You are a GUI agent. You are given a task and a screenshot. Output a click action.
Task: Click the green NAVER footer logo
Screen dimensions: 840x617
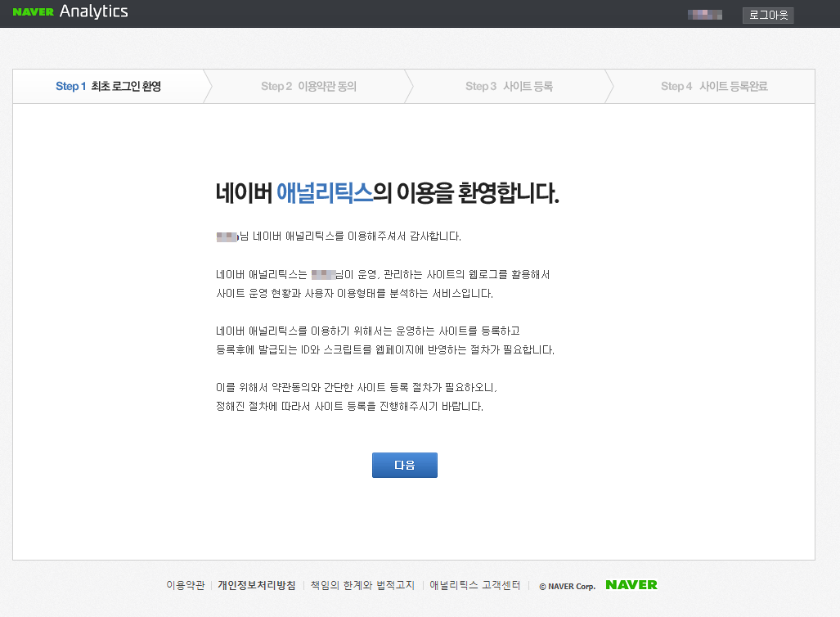point(631,585)
